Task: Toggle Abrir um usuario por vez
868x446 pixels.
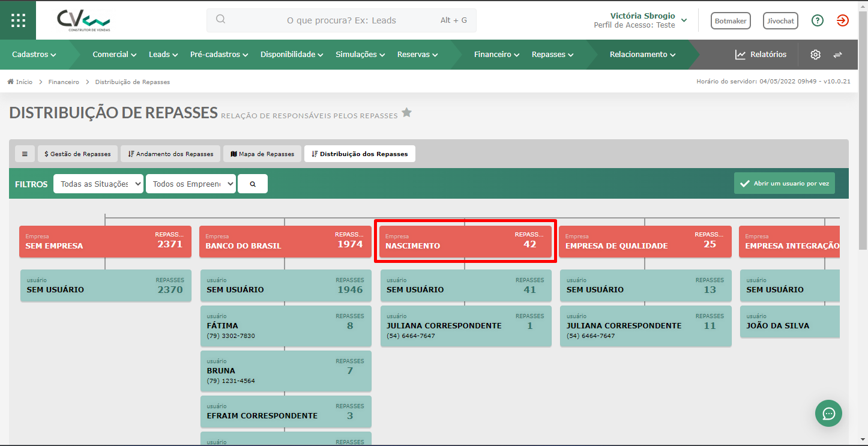Action: [x=784, y=183]
